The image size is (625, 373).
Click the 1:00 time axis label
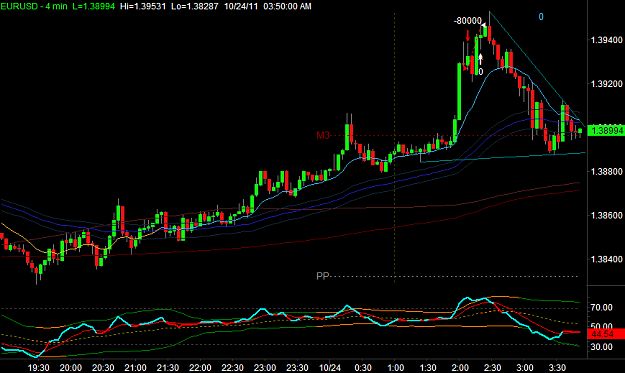pos(395,367)
